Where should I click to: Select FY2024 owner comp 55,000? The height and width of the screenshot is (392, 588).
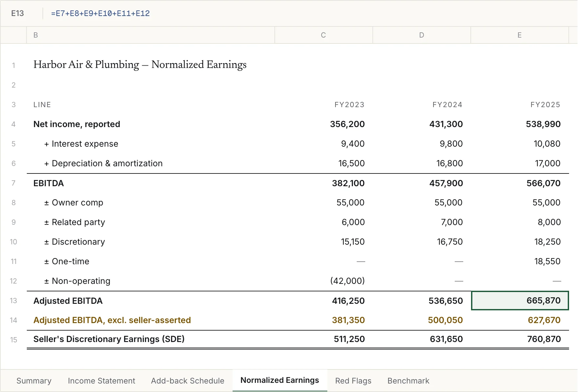pos(448,203)
